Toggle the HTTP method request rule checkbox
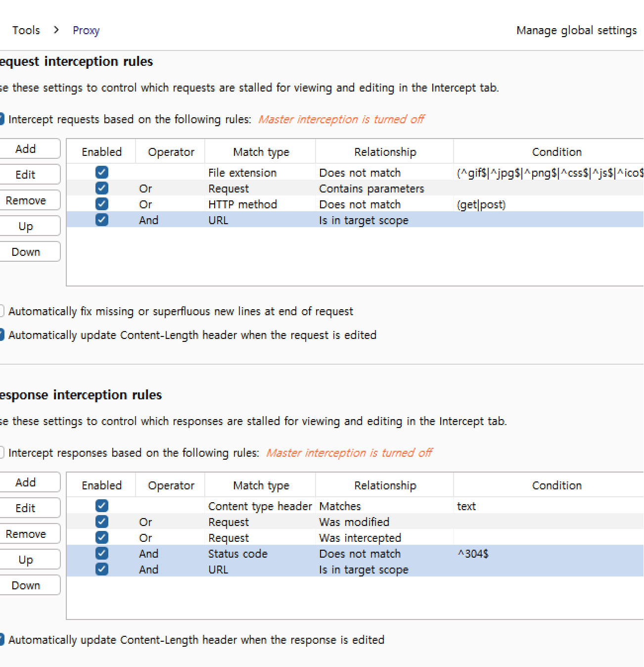The height and width of the screenshot is (667, 644). click(102, 204)
